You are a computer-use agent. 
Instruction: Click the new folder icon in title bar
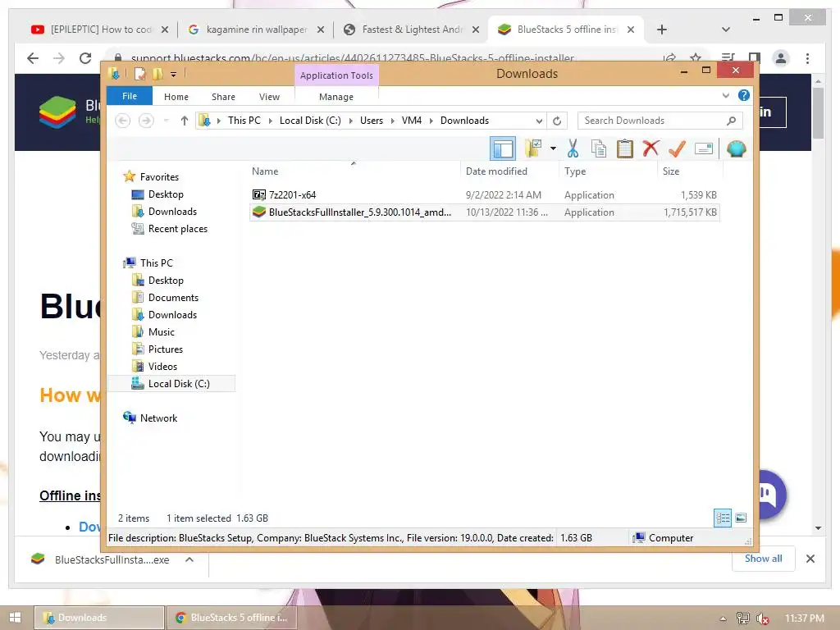pos(157,74)
